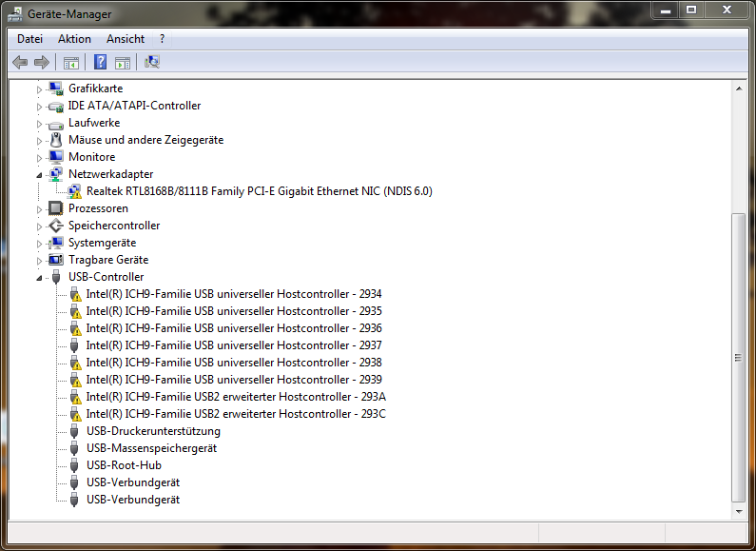Select the USB-Massenspeichergerät entry
Viewport: 756px width, 551px height.
151,448
